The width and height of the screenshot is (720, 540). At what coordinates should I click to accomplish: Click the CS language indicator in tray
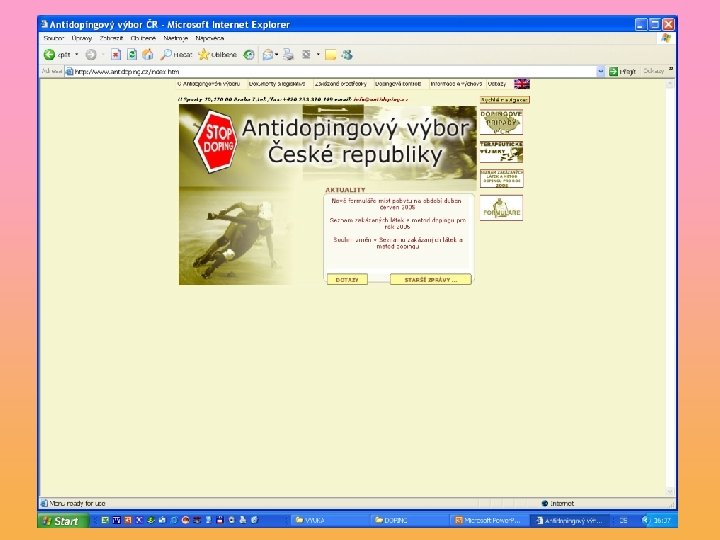pos(623,520)
